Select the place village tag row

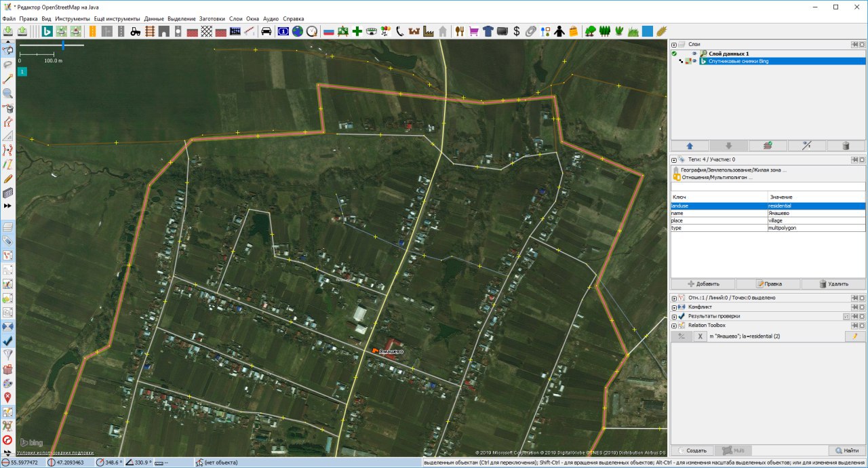pos(768,220)
